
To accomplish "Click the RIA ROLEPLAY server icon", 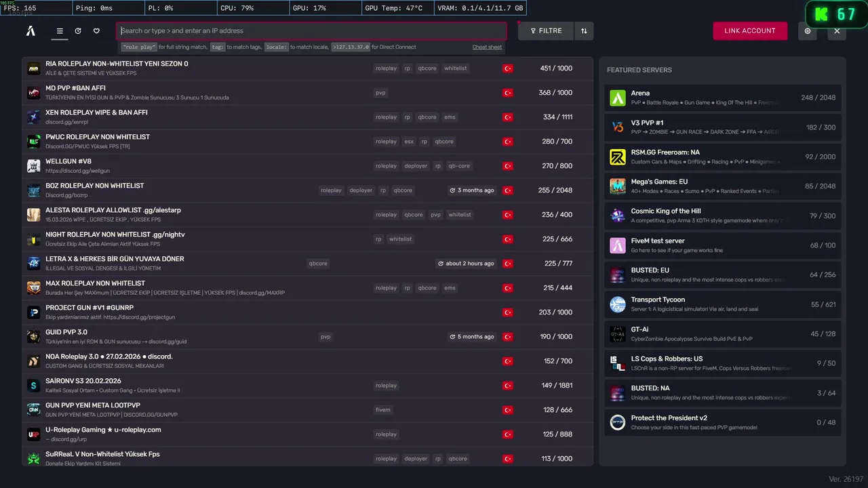I will click(x=34, y=68).
